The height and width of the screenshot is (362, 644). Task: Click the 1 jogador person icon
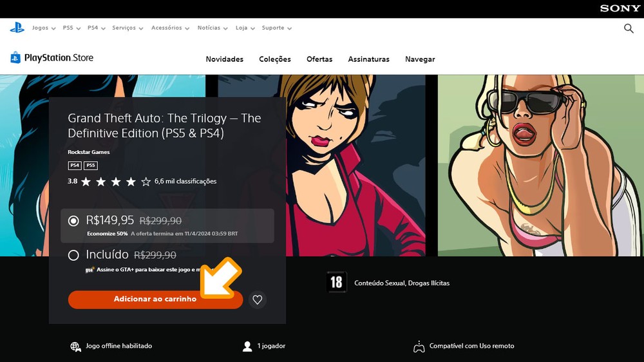click(247, 347)
